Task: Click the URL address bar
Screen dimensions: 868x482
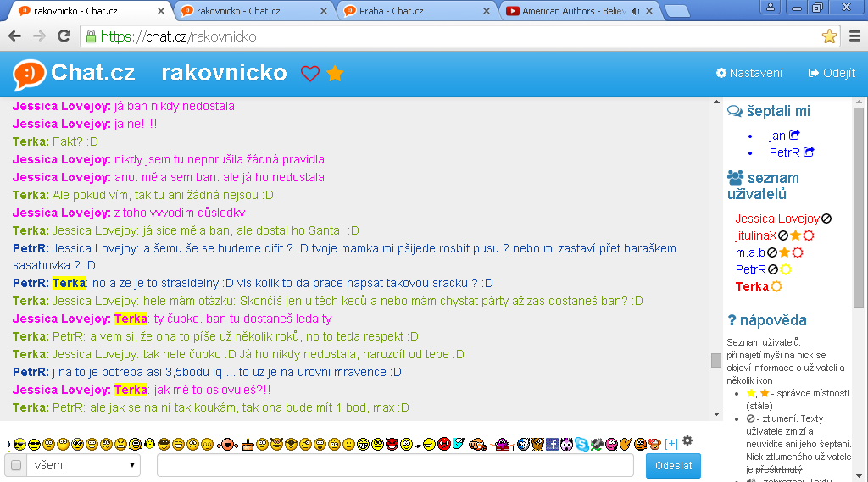Action: [x=460, y=36]
